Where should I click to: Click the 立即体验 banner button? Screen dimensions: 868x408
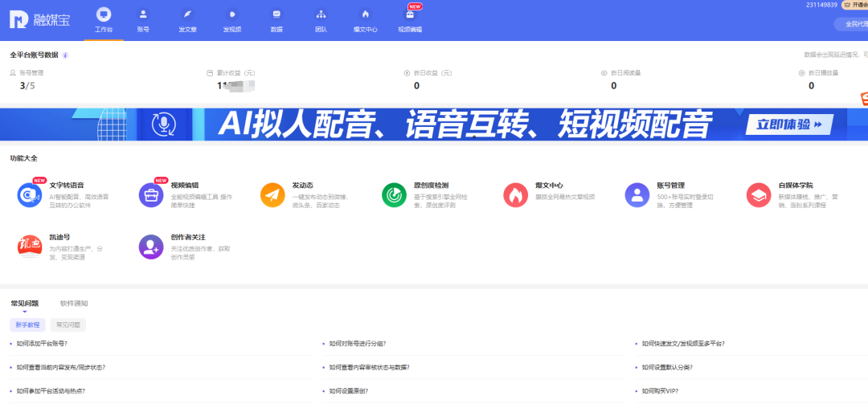point(789,124)
